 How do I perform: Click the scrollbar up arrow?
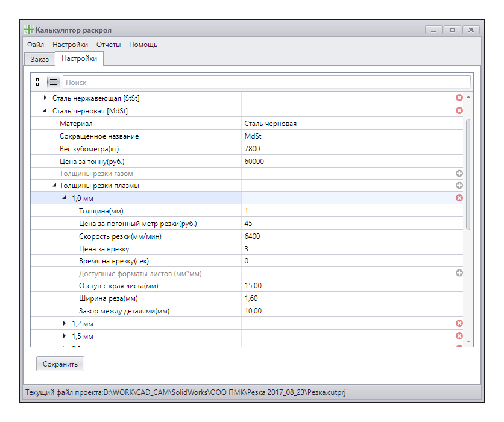(468, 96)
